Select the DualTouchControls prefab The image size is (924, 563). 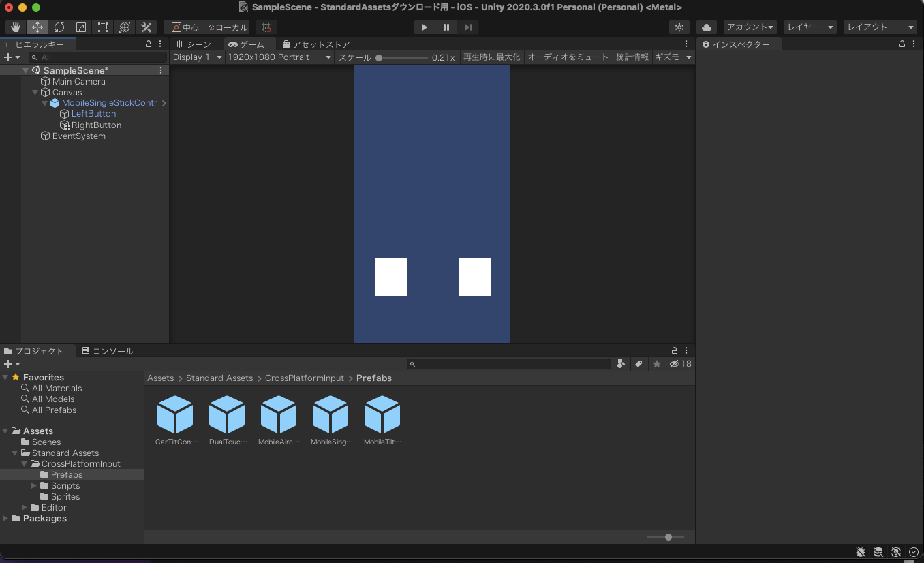(227, 421)
